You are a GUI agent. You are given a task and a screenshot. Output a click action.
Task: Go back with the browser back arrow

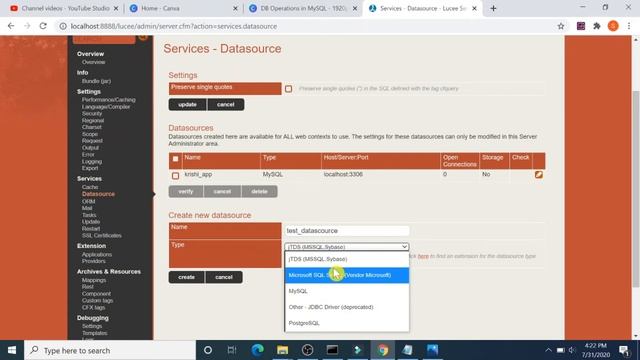[11, 26]
